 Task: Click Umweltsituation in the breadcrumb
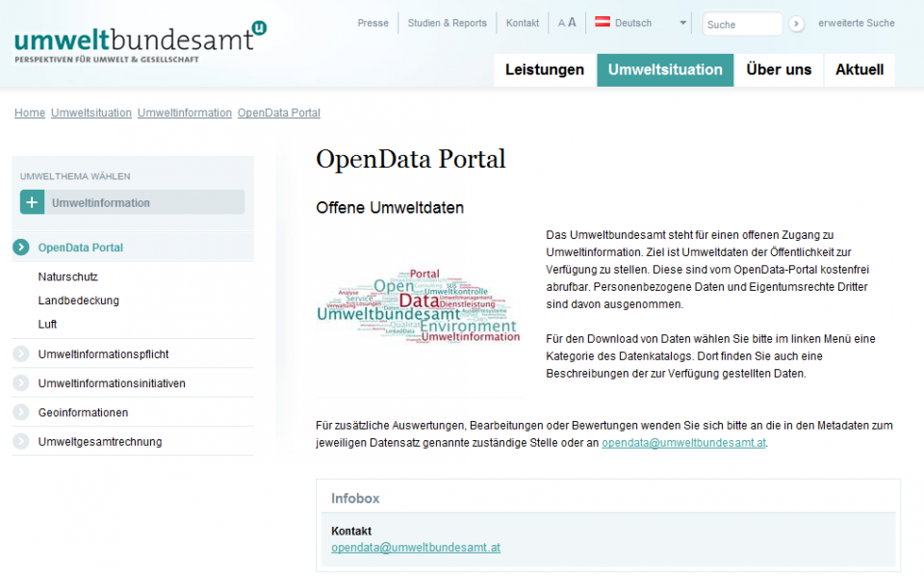(x=91, y=113)
